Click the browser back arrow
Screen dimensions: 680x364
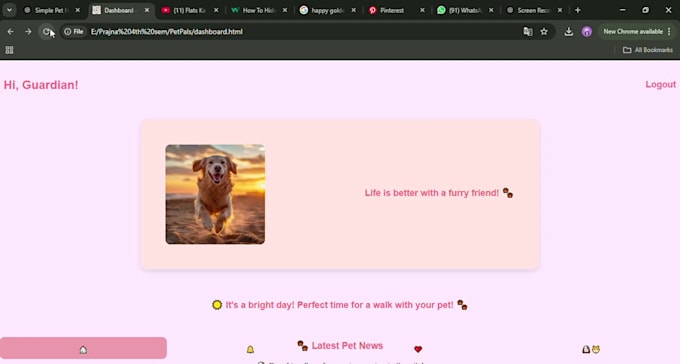pyautogui.click(x=10, y=32)
